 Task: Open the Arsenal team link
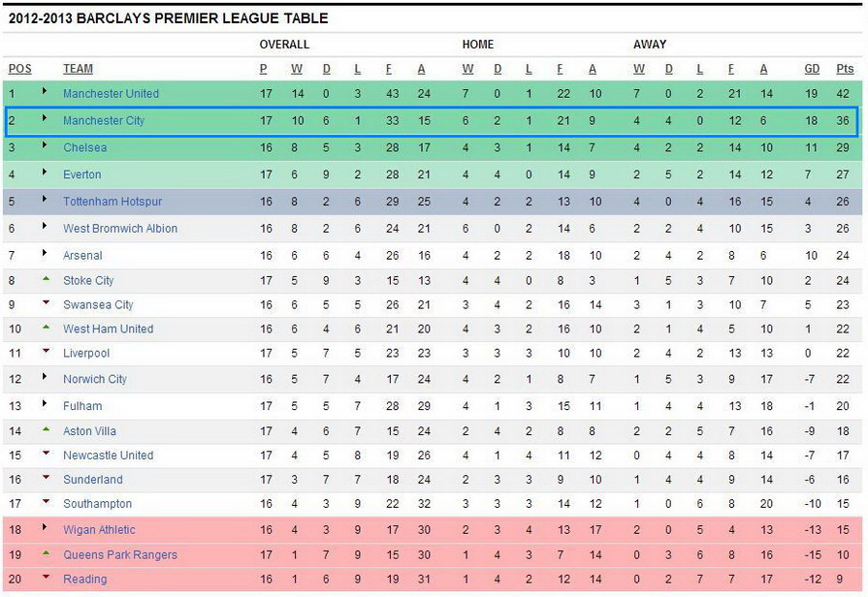point(82,256)
